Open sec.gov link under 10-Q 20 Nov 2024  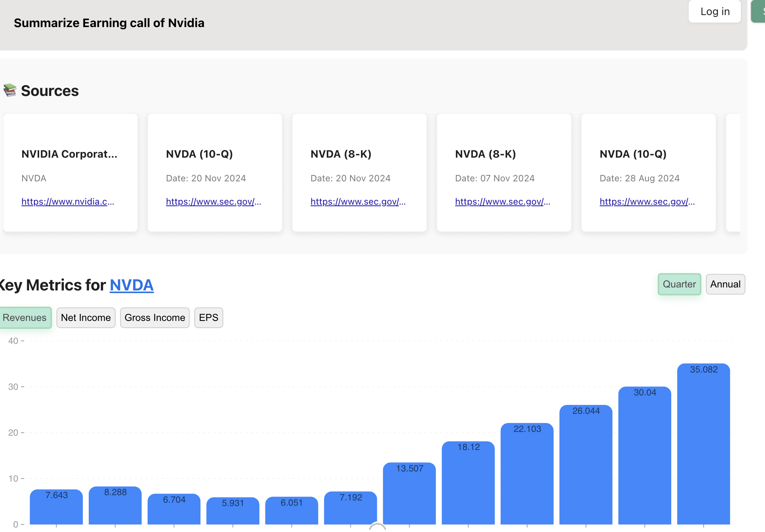(x=213, y=202)
